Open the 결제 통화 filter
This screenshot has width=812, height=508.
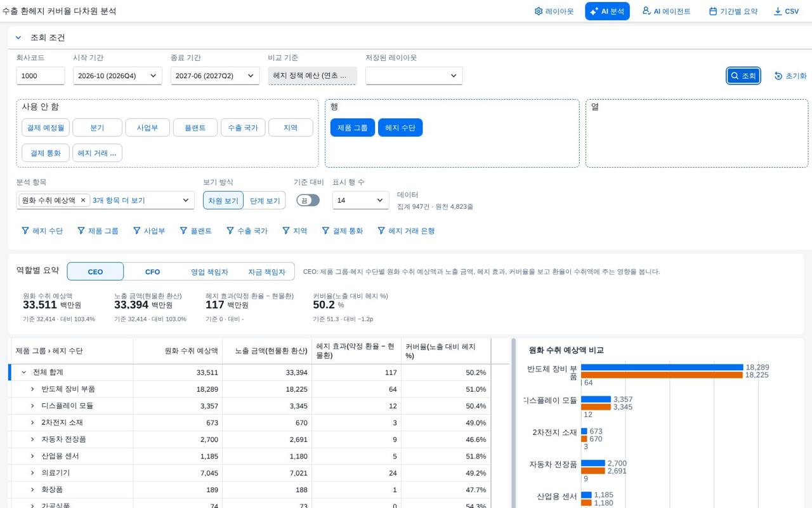[342, 231]
